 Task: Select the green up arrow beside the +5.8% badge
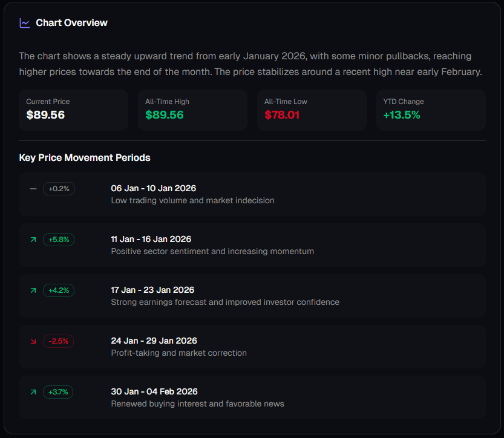[x=33, y=239]
